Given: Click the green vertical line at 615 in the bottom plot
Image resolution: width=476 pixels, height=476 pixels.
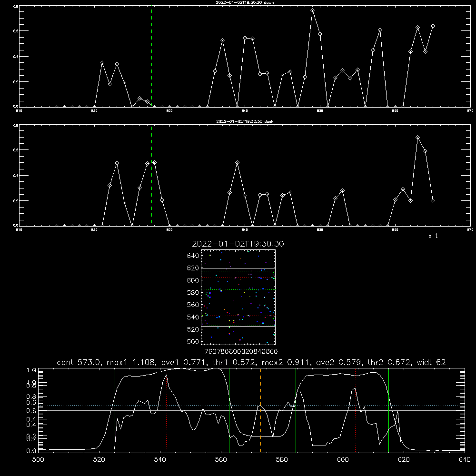Looking at the screenshot, I should [x=388, y=410].
